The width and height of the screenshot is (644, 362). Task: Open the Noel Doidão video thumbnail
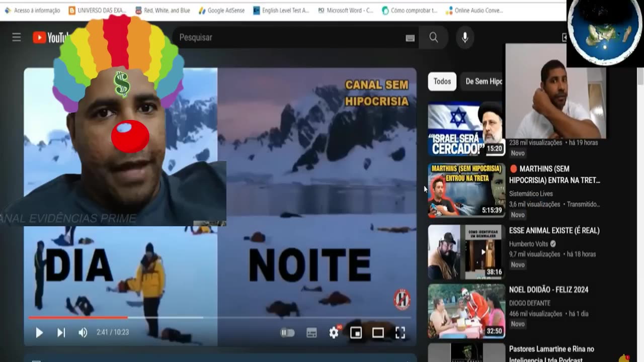(x=466, y=311)
